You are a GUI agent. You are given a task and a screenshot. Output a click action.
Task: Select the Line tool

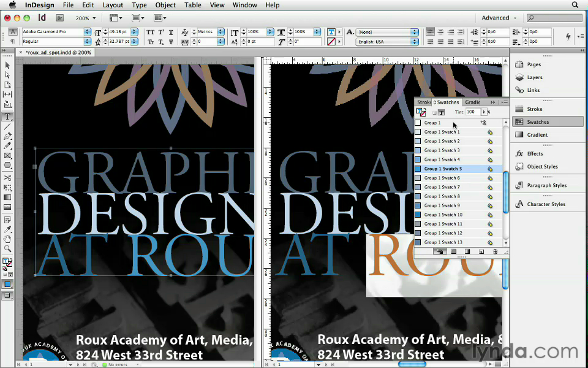pyautogui.click(x=7, y=127)
